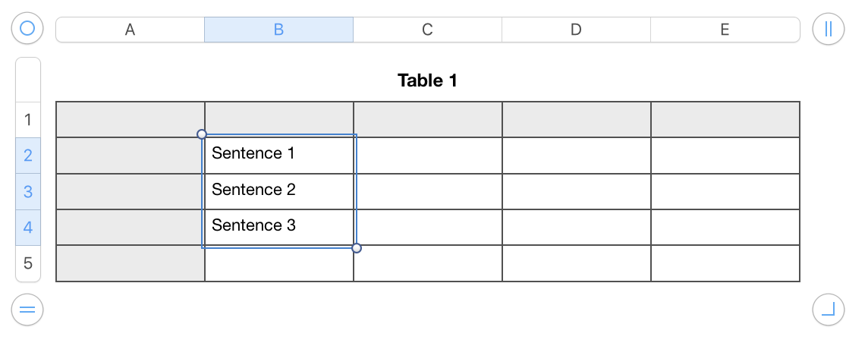Screen dimensions: 868x346
Task: Click the add columns handle icon
Action: click(x=828, y=30)
